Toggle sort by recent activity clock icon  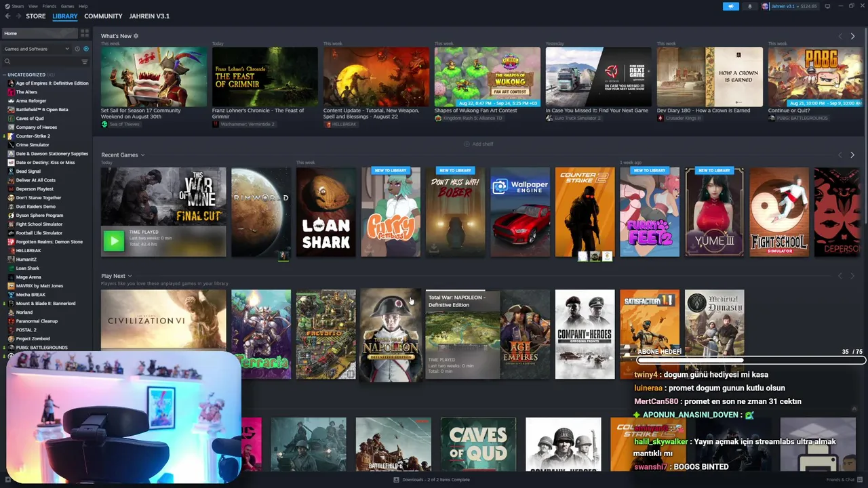pos(77,49)
